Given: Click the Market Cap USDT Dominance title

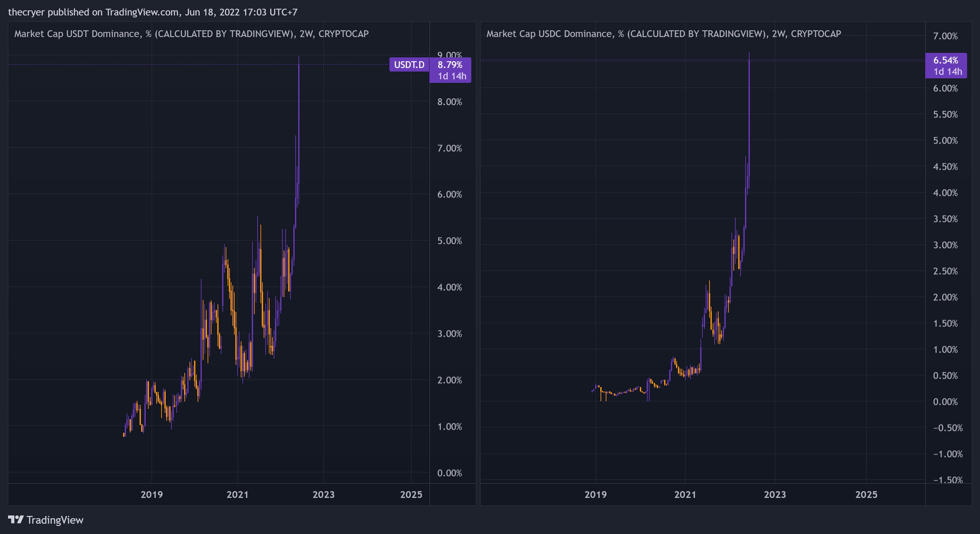Looking at the screenshot, I should pos(191,34).
